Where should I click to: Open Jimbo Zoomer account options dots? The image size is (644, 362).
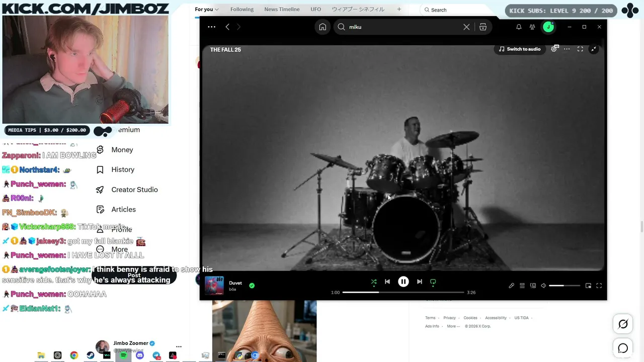click(x=179, y=346)
